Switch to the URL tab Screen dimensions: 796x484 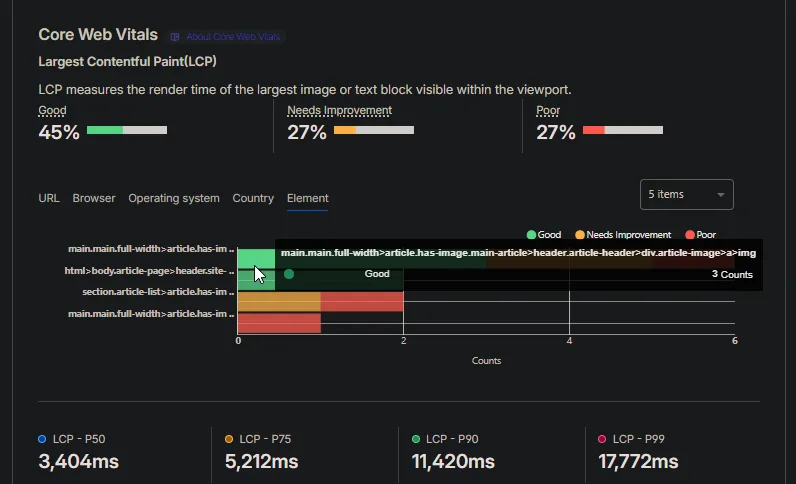pos(49,198)
